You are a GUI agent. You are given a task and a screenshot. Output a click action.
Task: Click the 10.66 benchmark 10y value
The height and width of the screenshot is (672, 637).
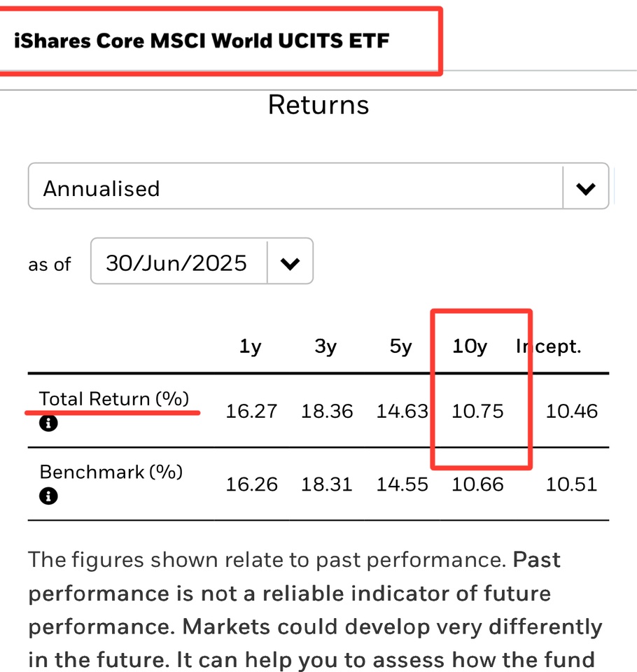(x=477, y=484)
